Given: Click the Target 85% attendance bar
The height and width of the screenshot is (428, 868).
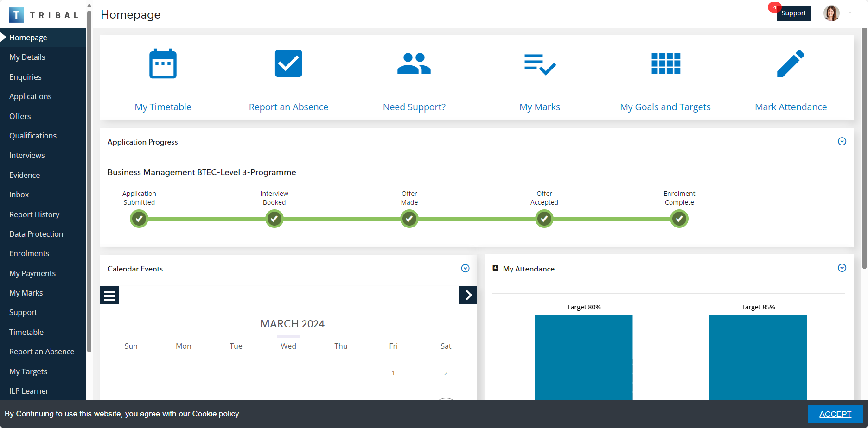Looking at the screenshot, I should pos(758,358).
